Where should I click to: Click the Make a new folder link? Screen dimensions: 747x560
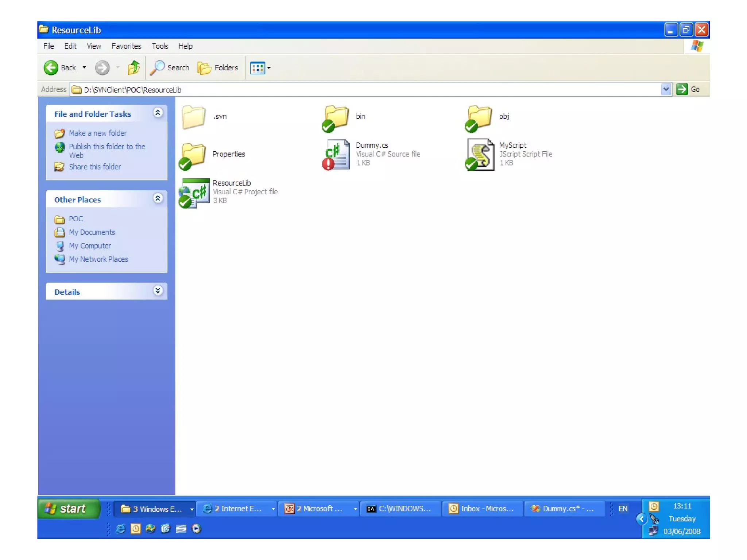pyautogui.click(x=97, y=133)
